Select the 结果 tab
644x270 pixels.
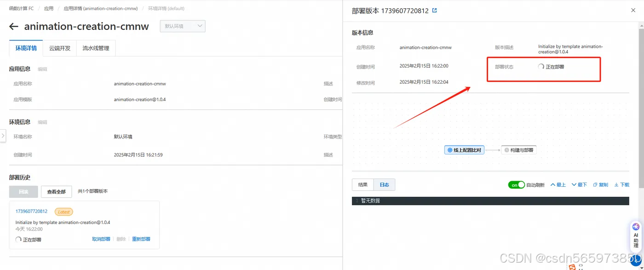tap(363, 185)
